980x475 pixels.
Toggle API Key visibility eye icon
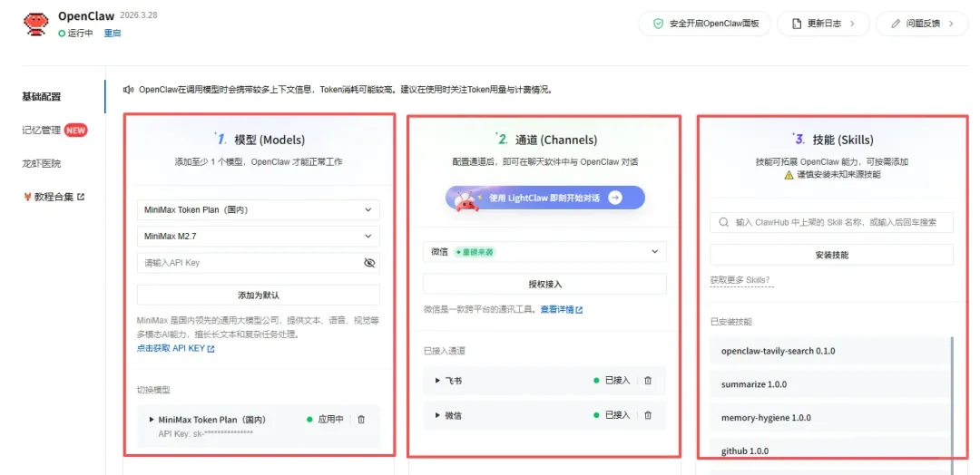(x=368, y=263)
